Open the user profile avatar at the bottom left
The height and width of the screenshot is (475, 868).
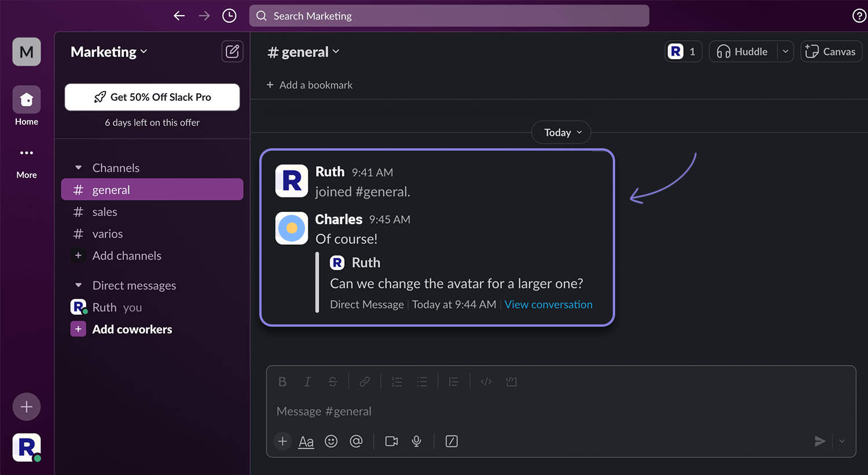click(27, 448)
